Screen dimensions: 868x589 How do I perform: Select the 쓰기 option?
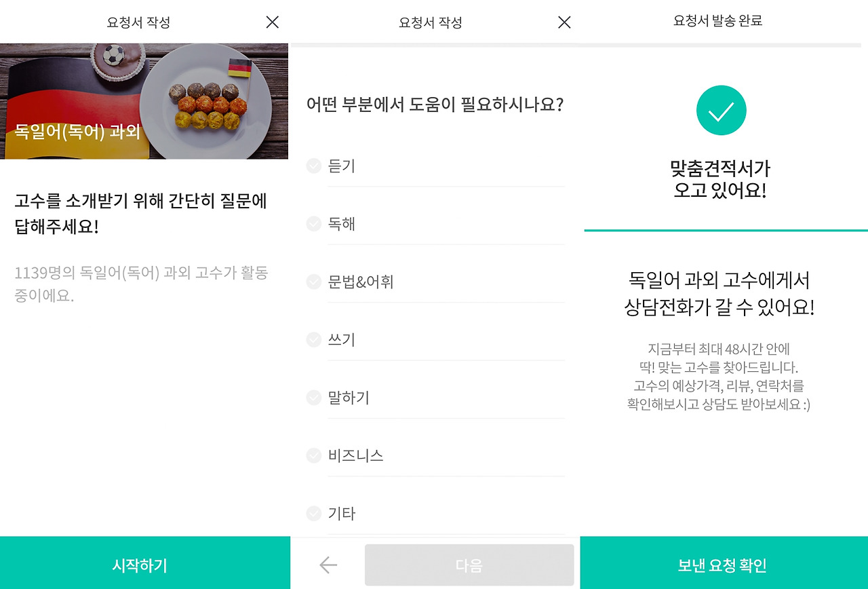(313, 339)
